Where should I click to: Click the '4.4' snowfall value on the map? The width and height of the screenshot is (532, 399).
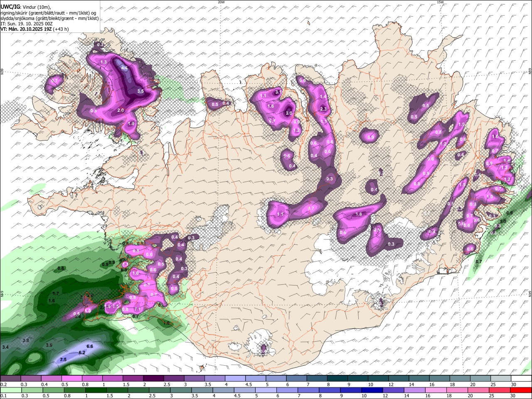124,67
